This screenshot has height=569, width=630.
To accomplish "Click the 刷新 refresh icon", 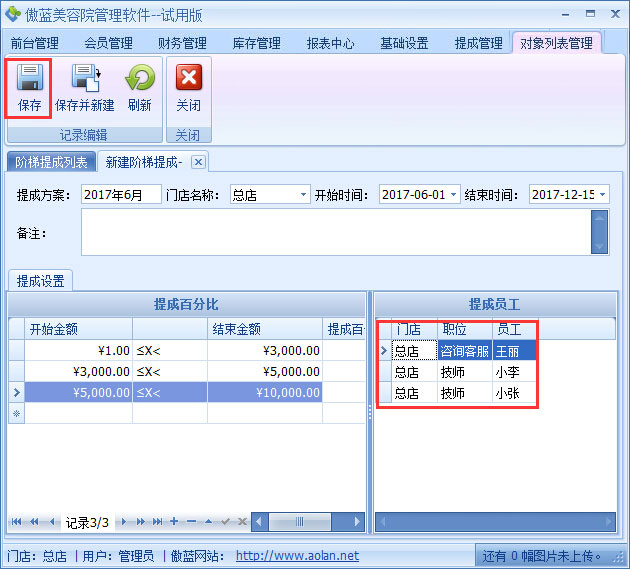I will (140, 78).
